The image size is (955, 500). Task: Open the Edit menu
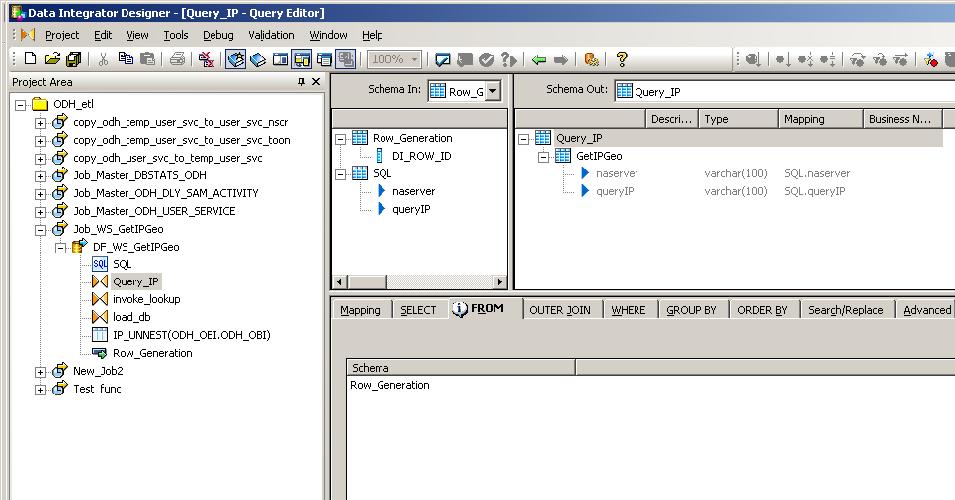click(x=103, y=35)
